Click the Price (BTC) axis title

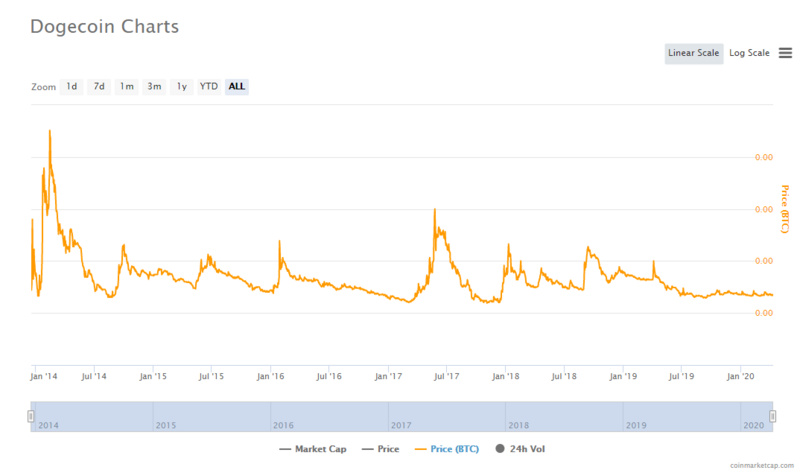[x=785, y=209]
